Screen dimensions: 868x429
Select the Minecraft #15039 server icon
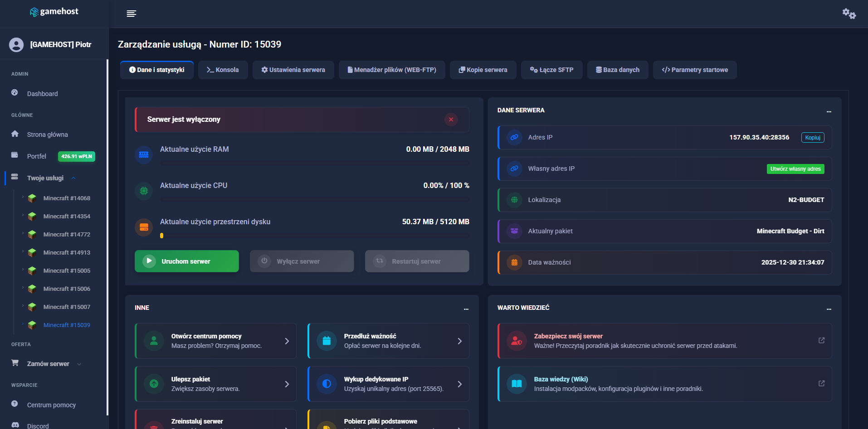[32, 325]
